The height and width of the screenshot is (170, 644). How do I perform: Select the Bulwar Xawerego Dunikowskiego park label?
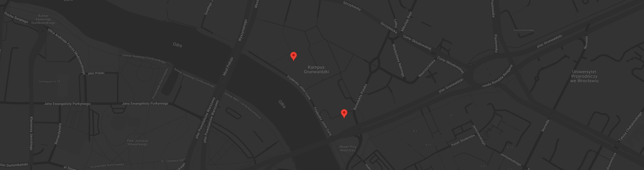43,19
